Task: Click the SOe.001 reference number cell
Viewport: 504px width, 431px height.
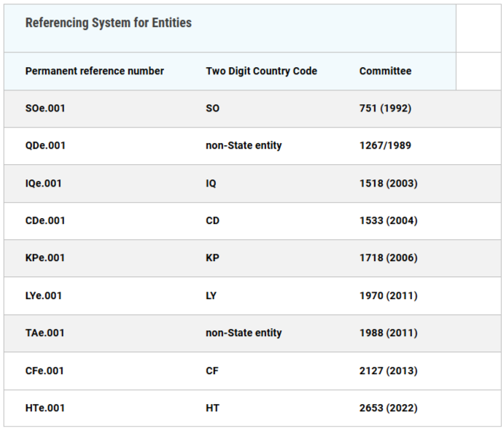Action: tap(45, 109)
